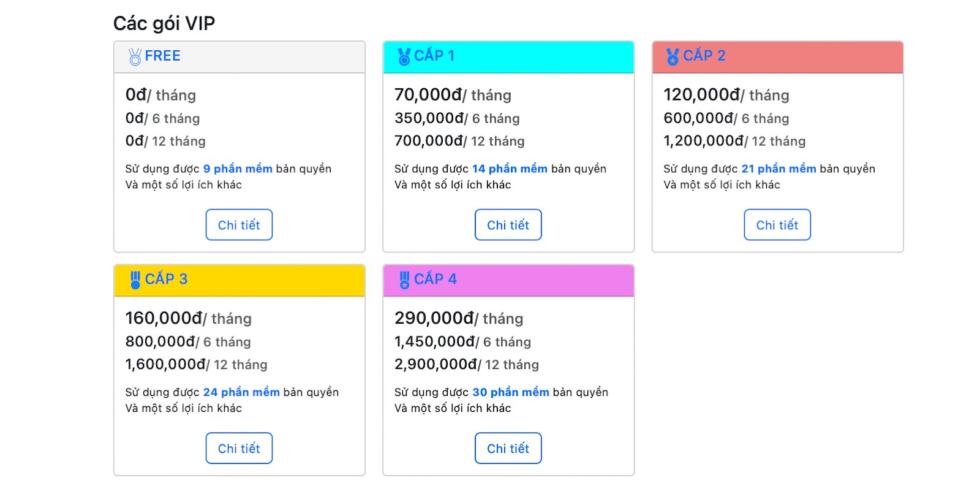980x502 pixels.
Task: Select the pink CẤP 4 header
Action: click(x=508, y=280)
